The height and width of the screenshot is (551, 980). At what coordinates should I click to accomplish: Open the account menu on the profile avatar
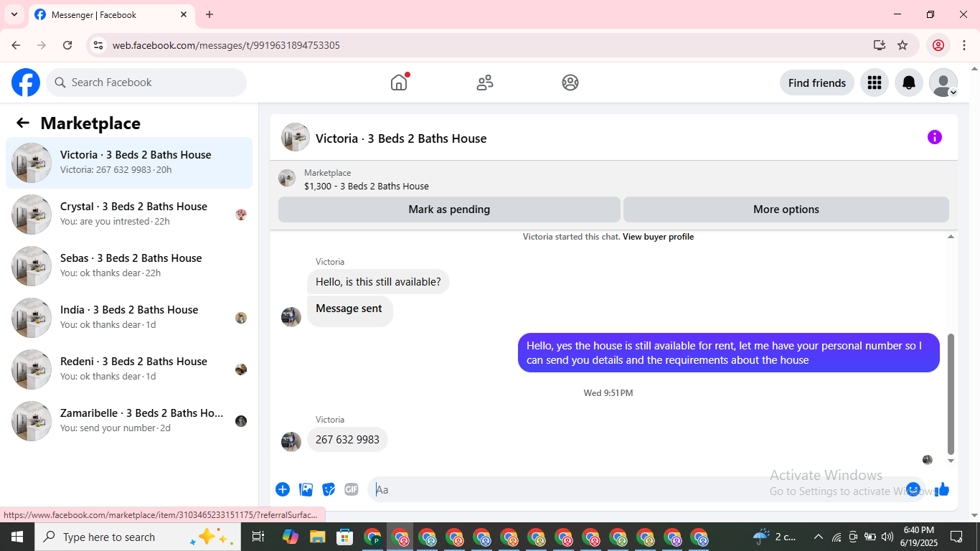coord(943,83)
